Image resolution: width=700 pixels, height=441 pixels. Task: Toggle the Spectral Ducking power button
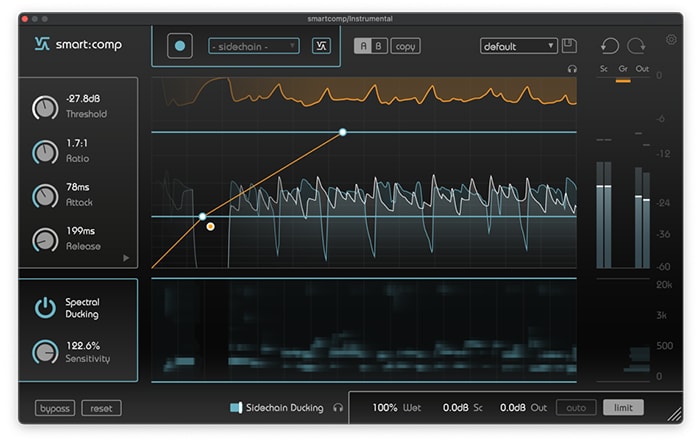pos(45,308)
